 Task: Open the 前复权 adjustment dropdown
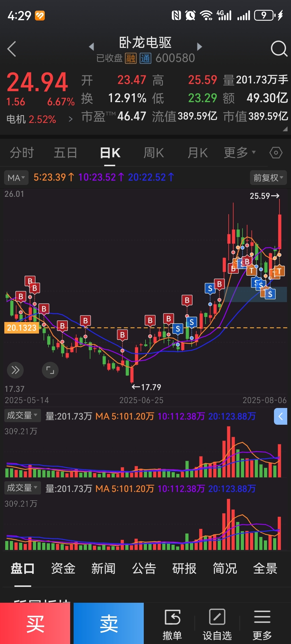pyautogui.click(x=268, y=177)
